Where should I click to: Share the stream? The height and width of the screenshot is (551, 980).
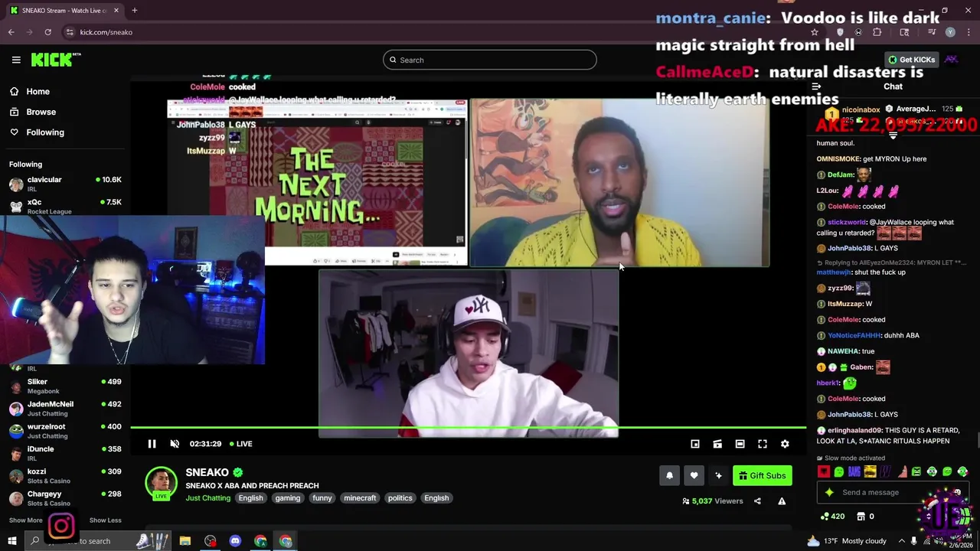click(757, 501)
